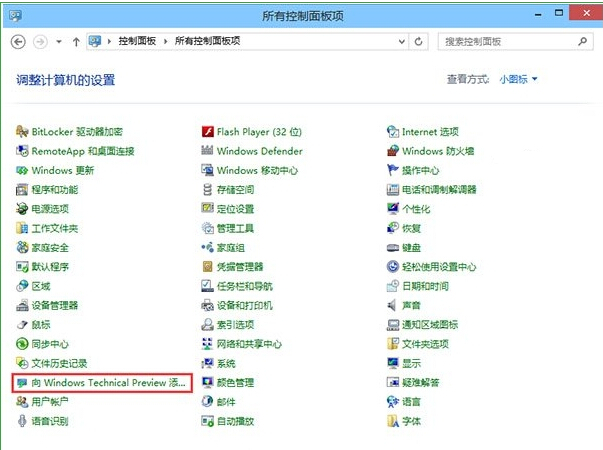Viewport: 603px width, 450px height.
Task: Open the 恢复 link
Action: pos(411,228)
